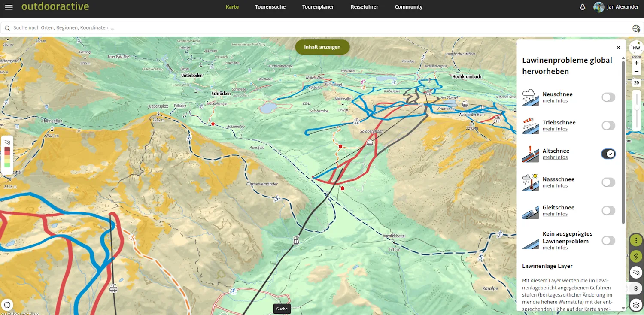Click the avalanche layer icon in right toolbar
This screenshot has width=644, height=315.
(x=636, y=273)
